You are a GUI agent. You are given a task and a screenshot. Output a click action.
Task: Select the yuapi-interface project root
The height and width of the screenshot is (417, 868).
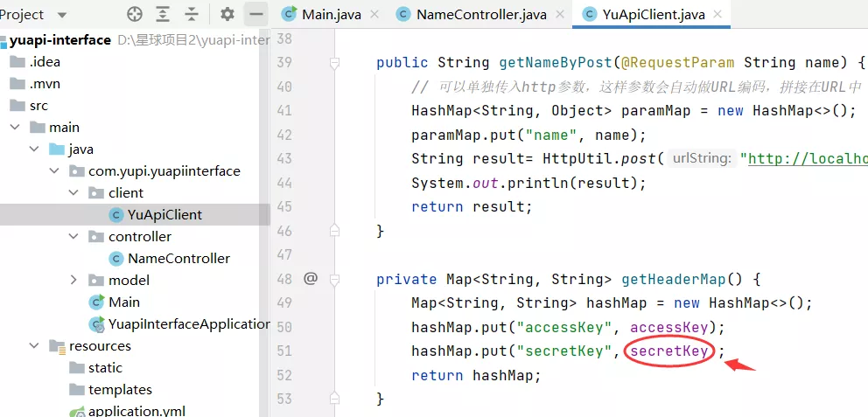(x=59, y=40)
